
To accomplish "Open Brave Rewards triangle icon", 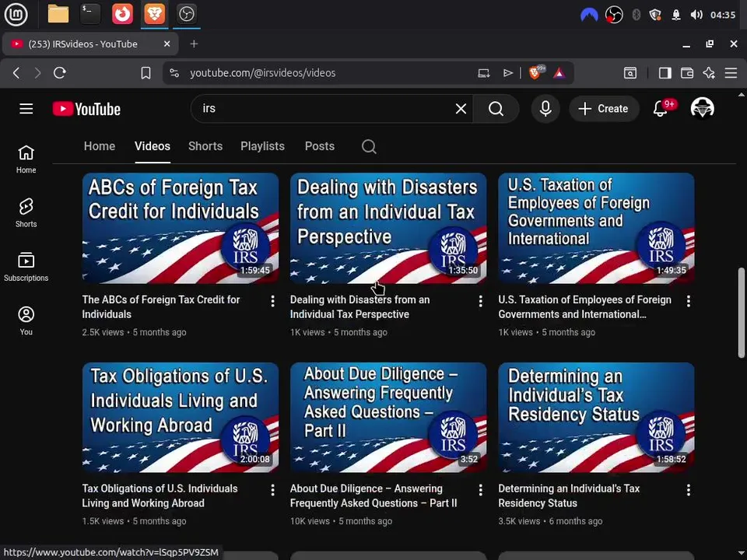I will pyautogui.click(x=559, y=73).
